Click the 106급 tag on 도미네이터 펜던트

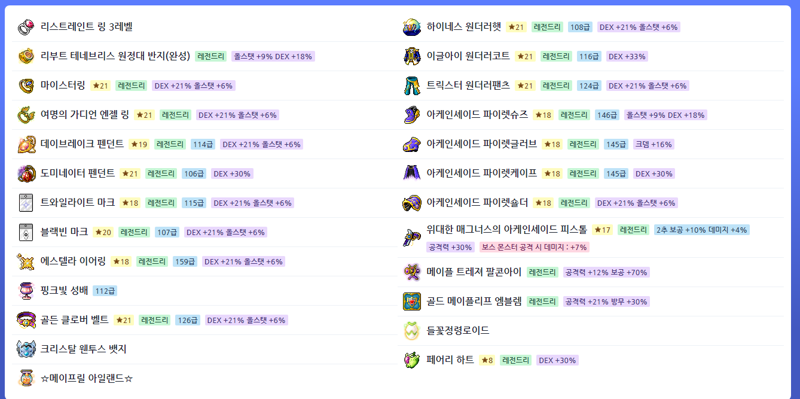coord(194,173)
